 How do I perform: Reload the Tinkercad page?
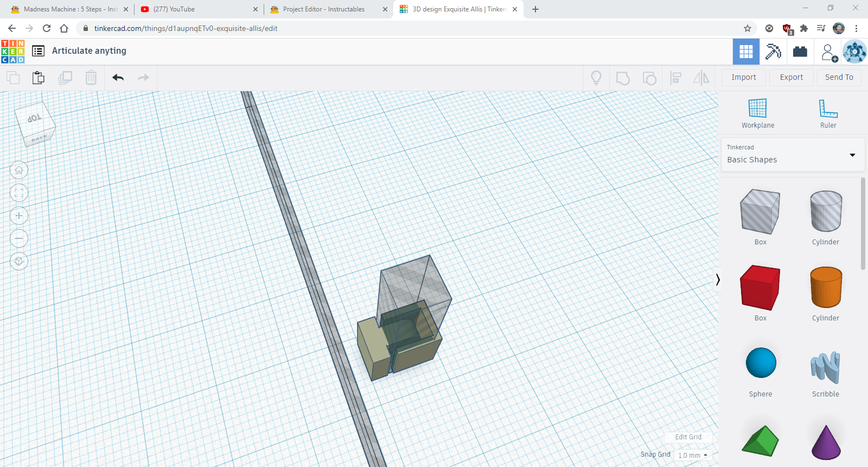(47, 28)
